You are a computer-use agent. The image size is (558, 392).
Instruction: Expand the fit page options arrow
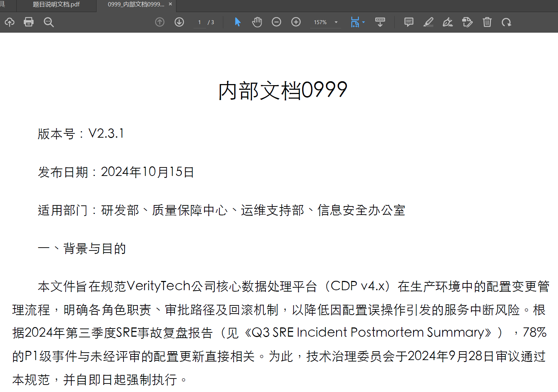(363, 22)
